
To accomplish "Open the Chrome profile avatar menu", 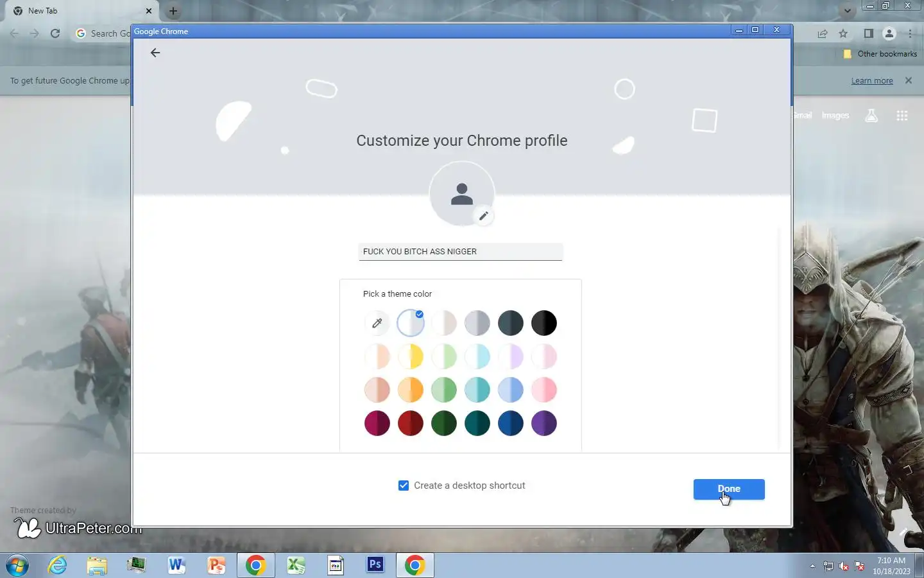I will tap(889, 33).
